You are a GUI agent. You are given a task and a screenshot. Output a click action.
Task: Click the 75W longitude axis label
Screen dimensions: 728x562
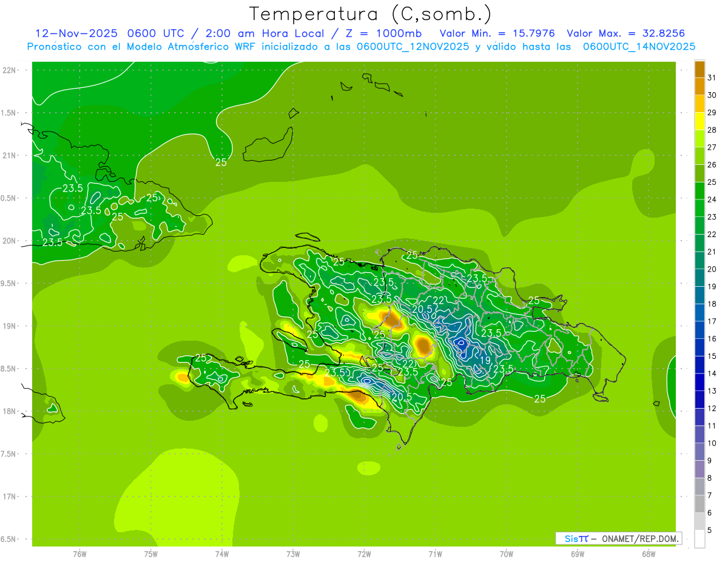pos(151,554)
